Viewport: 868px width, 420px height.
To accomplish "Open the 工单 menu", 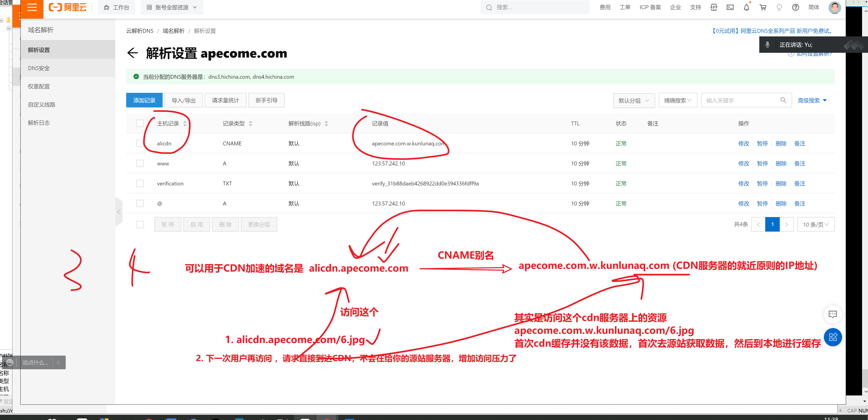I will pyautogui.click(x=625, y=8).
